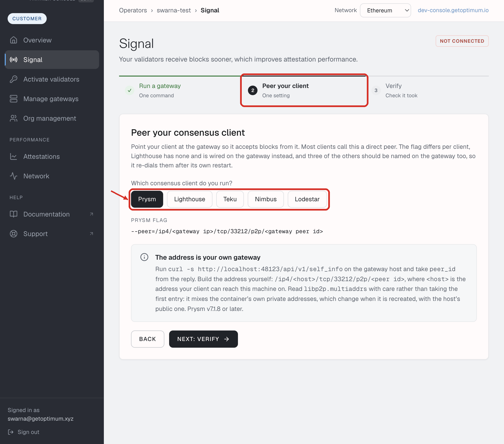Image resolution: width=504 pixels, height=444 pixels.
Task: Click the people icon for Org management
Action: click(14, 118)
